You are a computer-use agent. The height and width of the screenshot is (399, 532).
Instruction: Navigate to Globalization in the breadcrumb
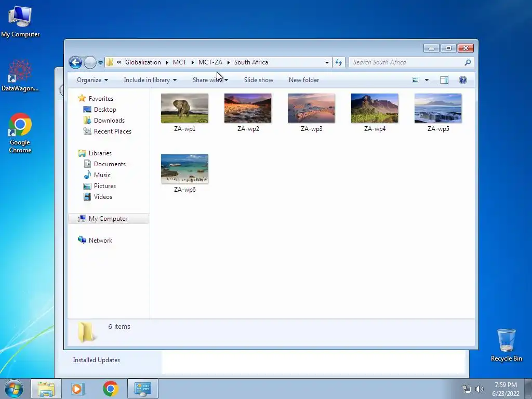(x=143, y=62)
